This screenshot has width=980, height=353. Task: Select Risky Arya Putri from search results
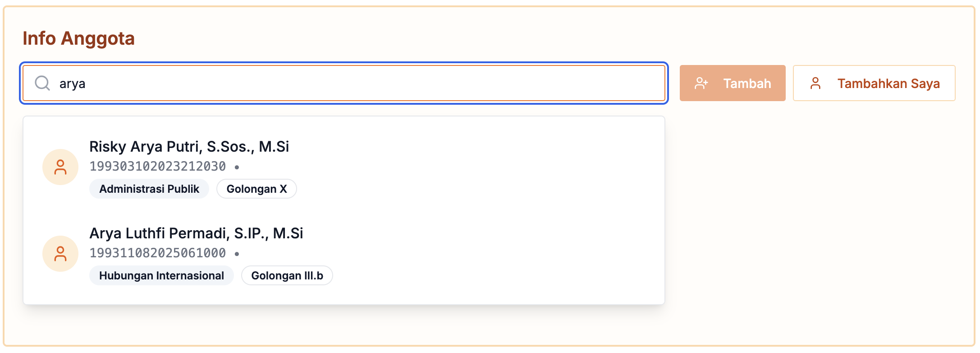tap(189, 146)
